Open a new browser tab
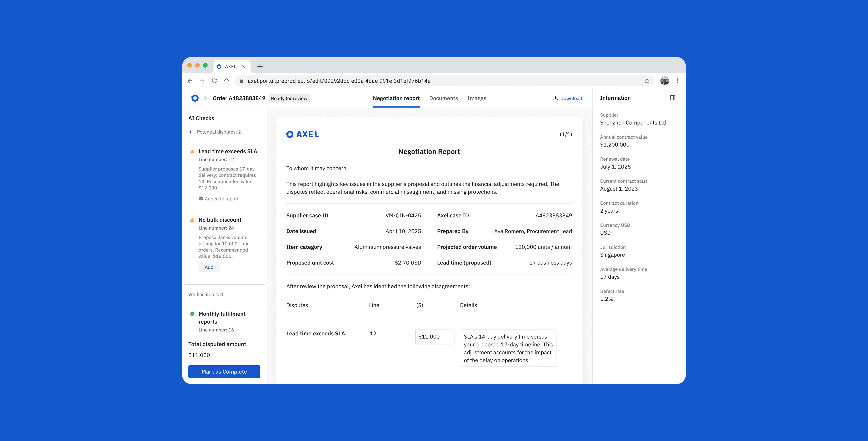The width and height of the screenshot is (868, 441). pos(260,67)
